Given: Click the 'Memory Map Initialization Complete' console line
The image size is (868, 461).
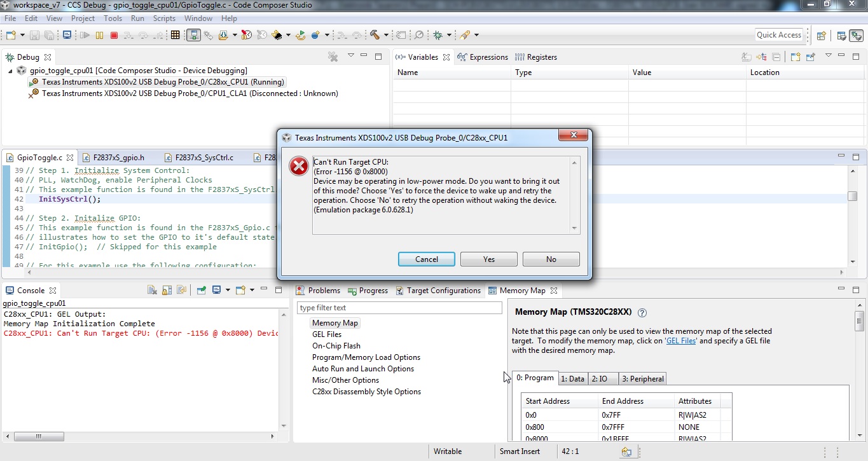Looking at the screenshot, I should 79,324.
